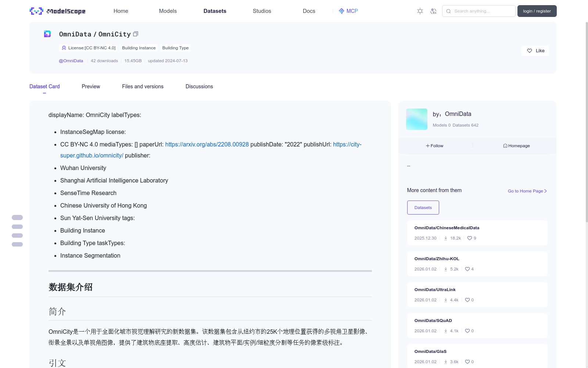588x368 pixels.
Task: Open the arxiv.org/abs/2208.00928 paper link
Action: pos(207,144)
